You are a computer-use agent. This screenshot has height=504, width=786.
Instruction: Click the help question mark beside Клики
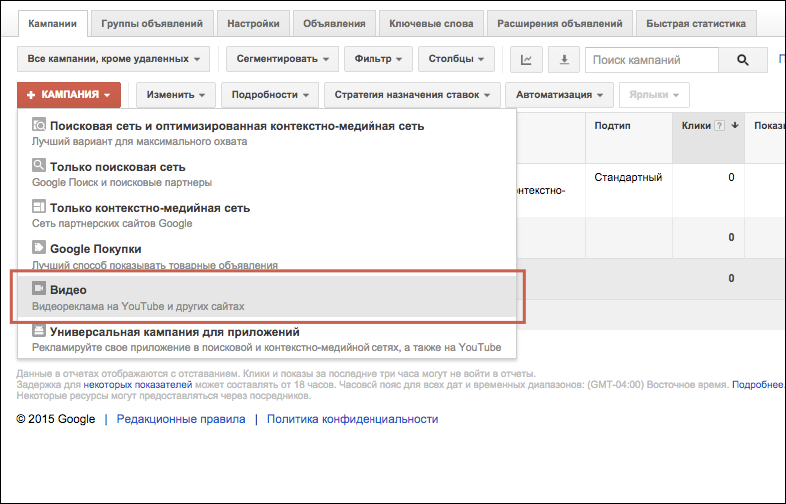pyautogui.click(x=719, y=126)
